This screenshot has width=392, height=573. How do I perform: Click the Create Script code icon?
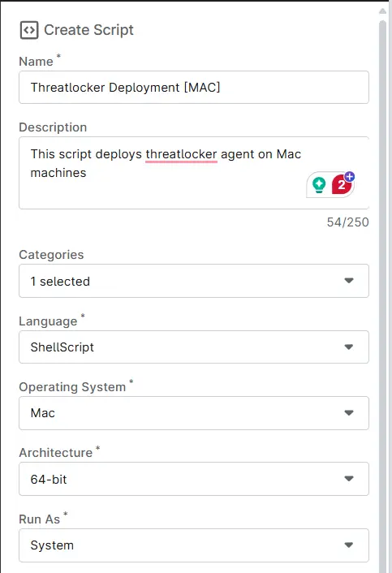[29, 30]
